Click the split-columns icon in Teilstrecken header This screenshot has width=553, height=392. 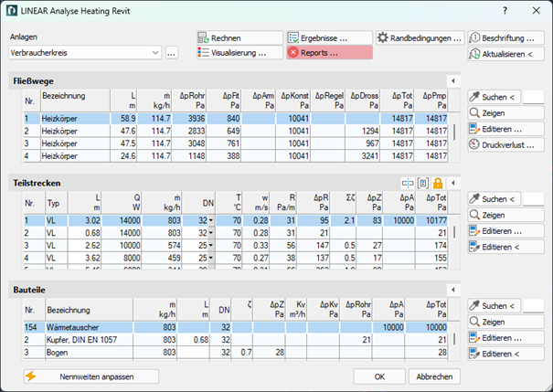(407, 184)
